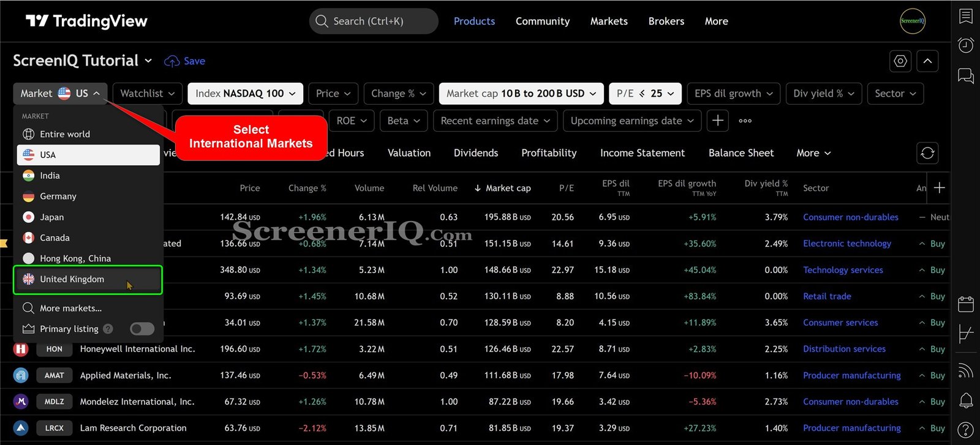Screen dimensions: 980x445
Task: Add a column with the plus icon
Action: click(x=940, y=188)
